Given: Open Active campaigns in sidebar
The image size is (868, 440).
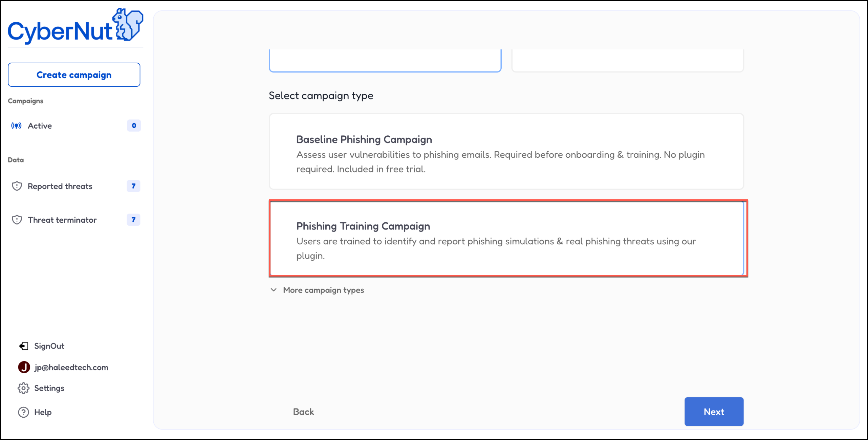Looking at the screenshot, I should [40, 126].
